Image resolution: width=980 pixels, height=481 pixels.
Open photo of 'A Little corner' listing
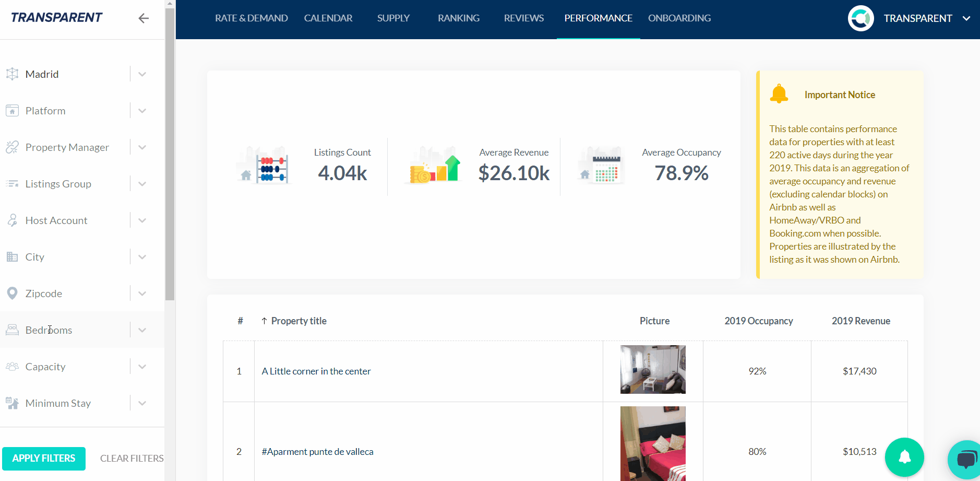click(x=653, y=369)
